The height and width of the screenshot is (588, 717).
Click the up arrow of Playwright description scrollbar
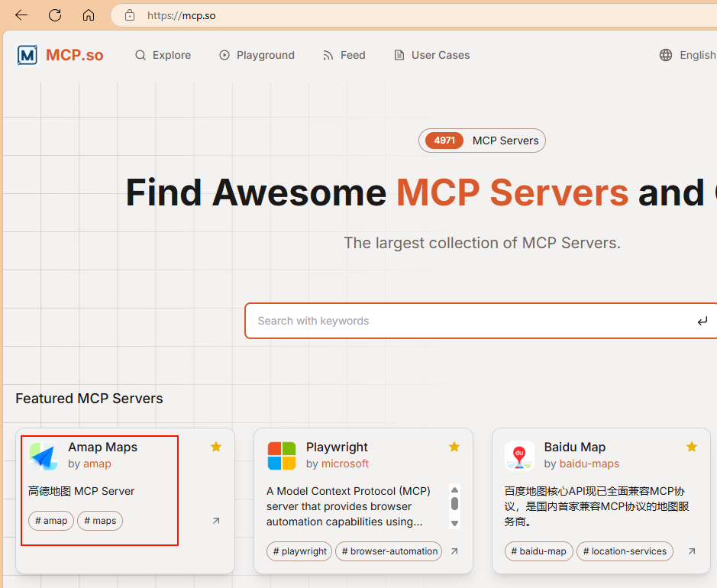click(454, 489)
